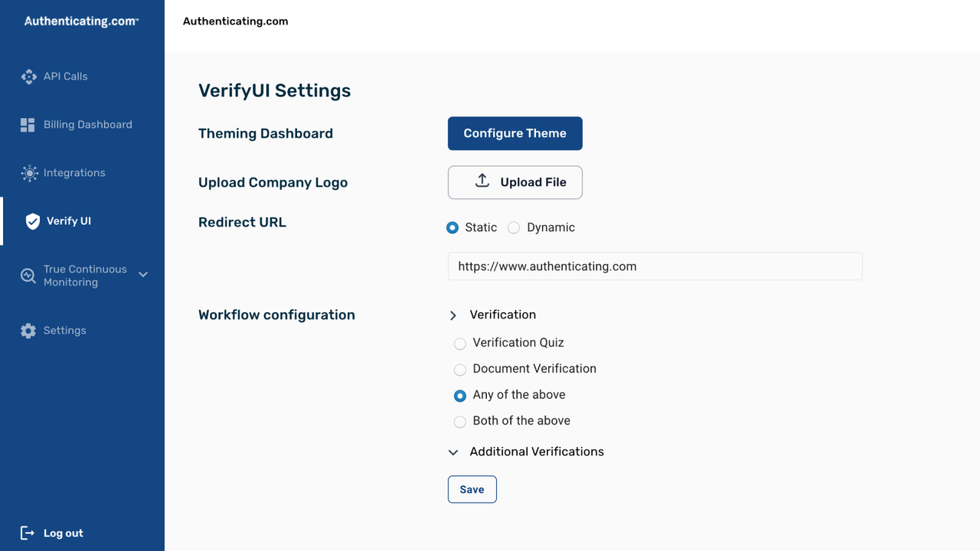Click the Upload Company Logo label
Image resolution: width=980 pixels, height=551 pixels.
tap(273, 182)
